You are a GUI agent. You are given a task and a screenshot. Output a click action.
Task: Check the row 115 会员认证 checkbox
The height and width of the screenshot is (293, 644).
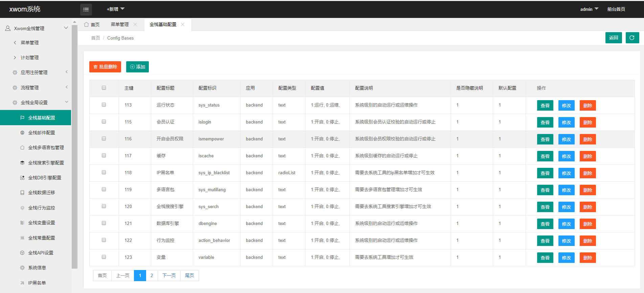[x=104, y=121]
